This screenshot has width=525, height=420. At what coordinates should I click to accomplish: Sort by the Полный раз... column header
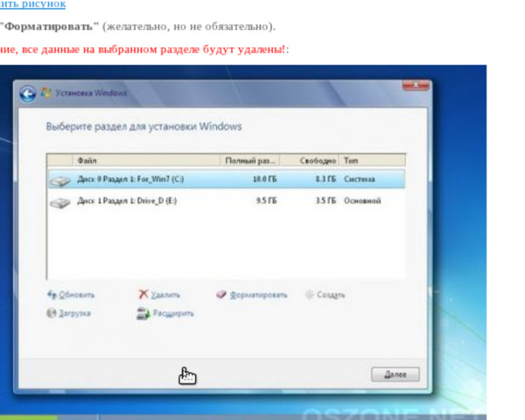point(250,160)
